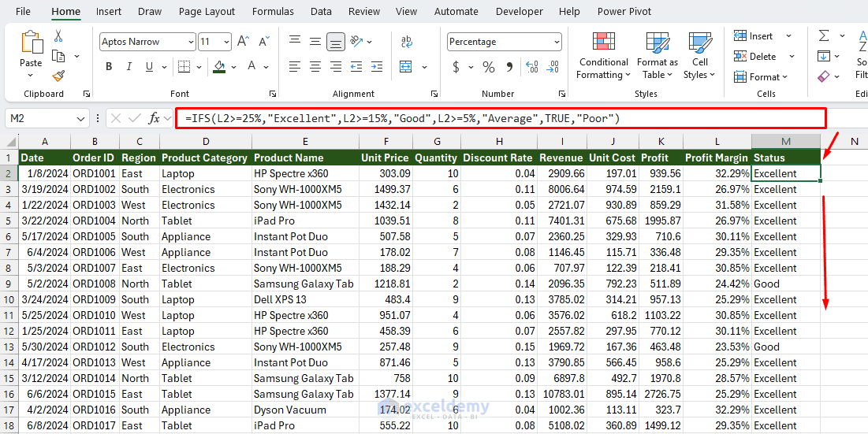Click the Increase Decimal icon
868x434 pixels.
tap(531, 67)
